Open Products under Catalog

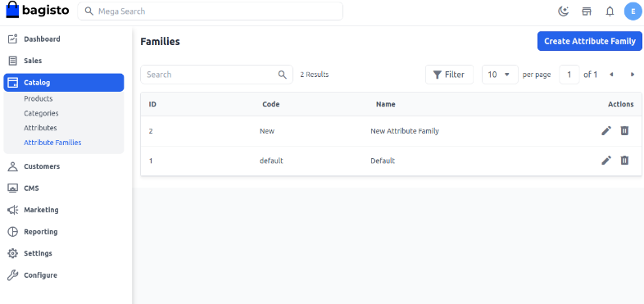39,98
